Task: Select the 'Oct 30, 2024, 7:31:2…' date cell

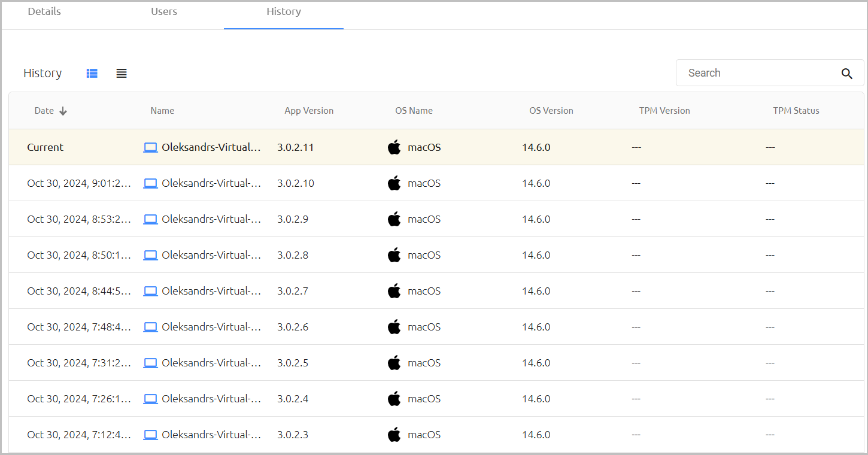Action: coord(79,363)
